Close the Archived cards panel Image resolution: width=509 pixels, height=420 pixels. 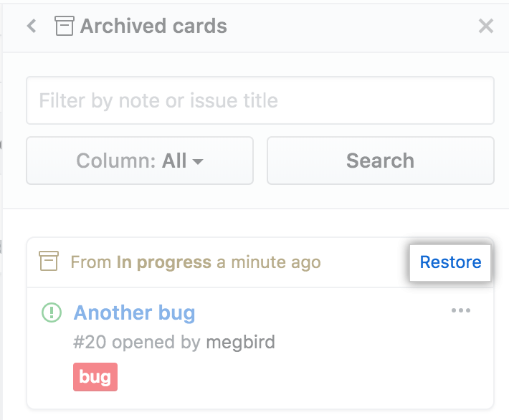click(x=485, y=27)
